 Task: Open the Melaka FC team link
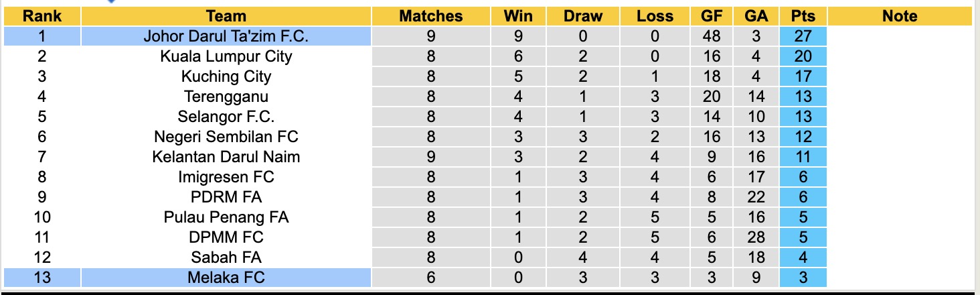226,278
